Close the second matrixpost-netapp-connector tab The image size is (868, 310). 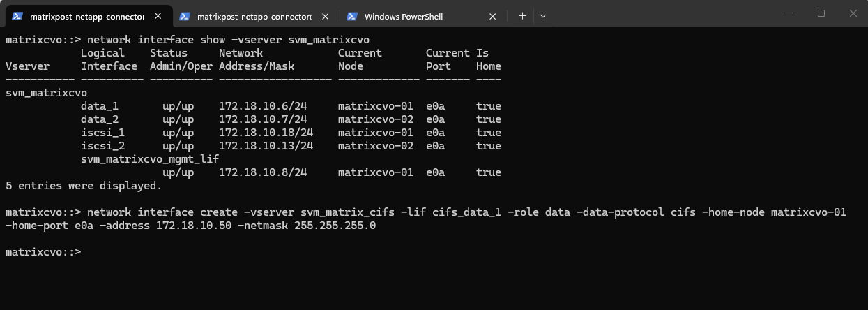326,16
